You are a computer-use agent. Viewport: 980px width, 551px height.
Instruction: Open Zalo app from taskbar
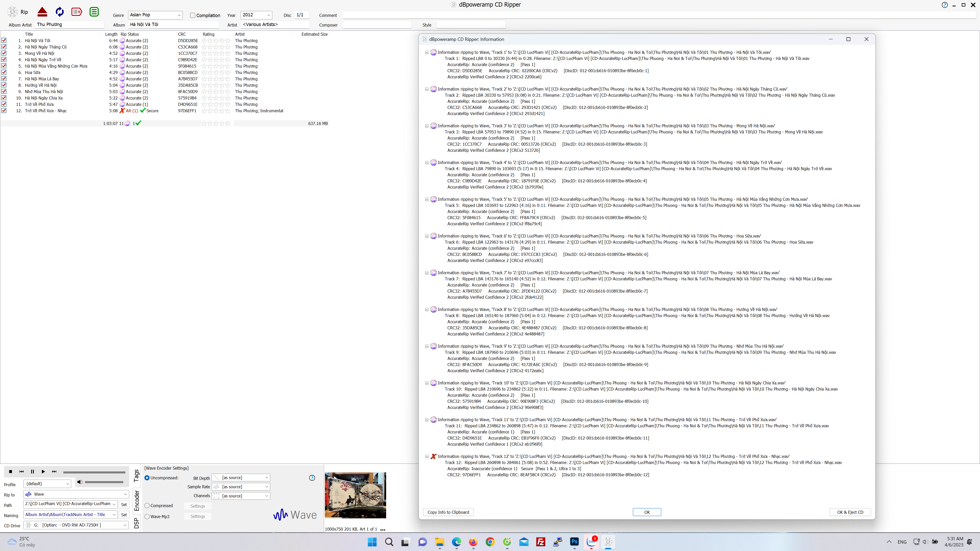(591, 542)
